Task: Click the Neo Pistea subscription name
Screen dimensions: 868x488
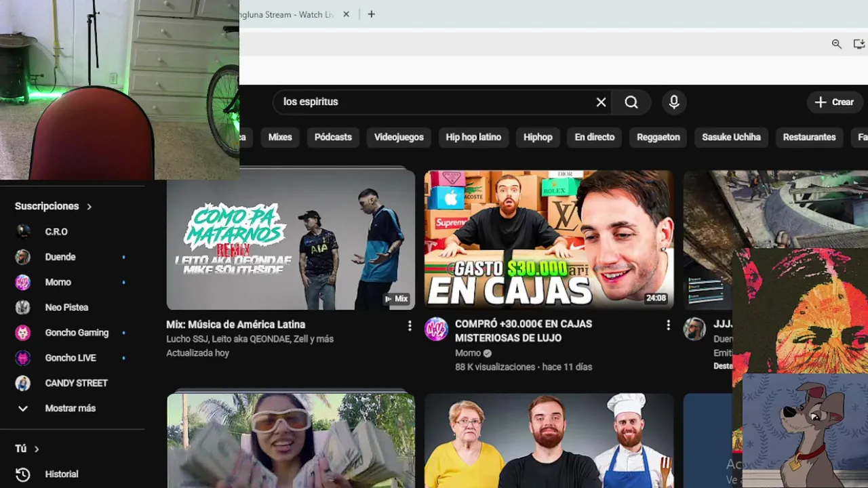Action: pos(66,307)
